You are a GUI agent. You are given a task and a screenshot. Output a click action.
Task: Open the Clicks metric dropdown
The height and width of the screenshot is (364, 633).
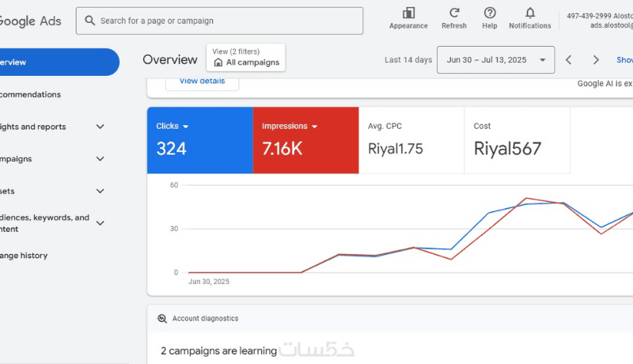[x=185, y=127]
